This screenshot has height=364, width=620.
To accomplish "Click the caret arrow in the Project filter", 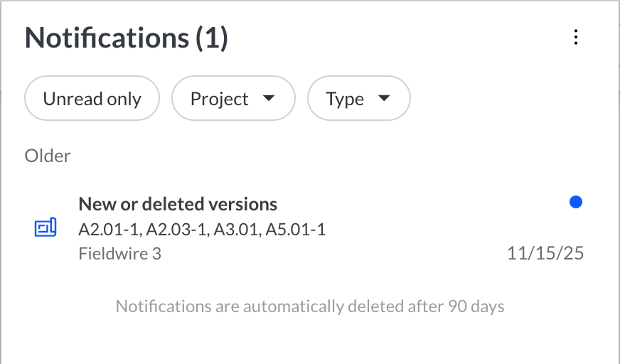I will [269, 99].
